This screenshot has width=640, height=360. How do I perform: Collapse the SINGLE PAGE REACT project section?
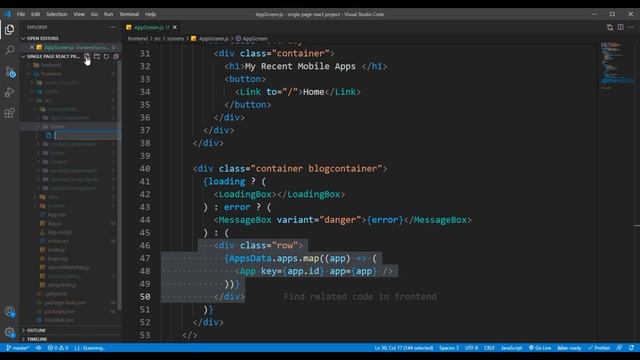pyautogui.click(x=51, y=56)
